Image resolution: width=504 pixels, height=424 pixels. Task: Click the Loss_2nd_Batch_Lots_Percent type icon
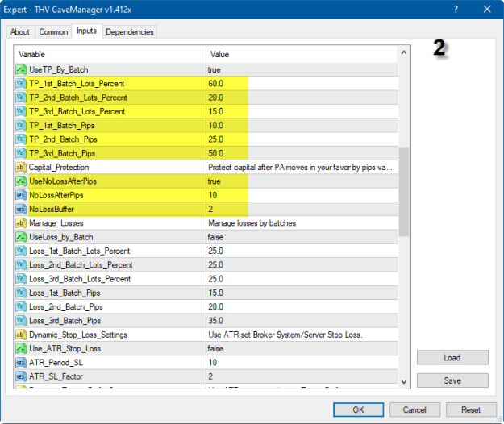pyautogui.click(x=21, y=265)
